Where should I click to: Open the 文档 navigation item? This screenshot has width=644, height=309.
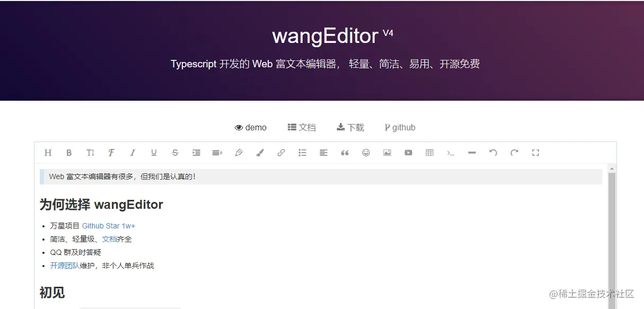302,127
